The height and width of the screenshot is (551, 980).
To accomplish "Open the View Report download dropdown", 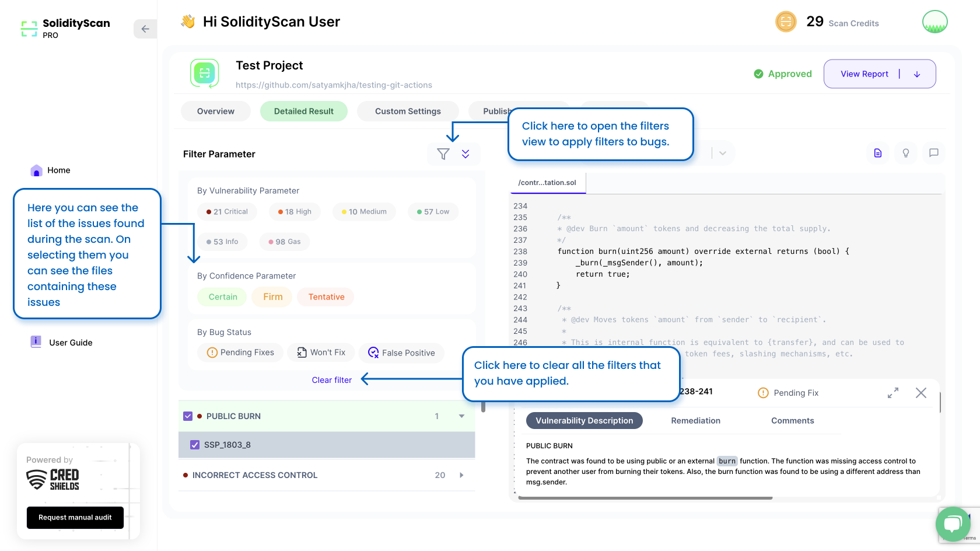I will pos(917,74).
